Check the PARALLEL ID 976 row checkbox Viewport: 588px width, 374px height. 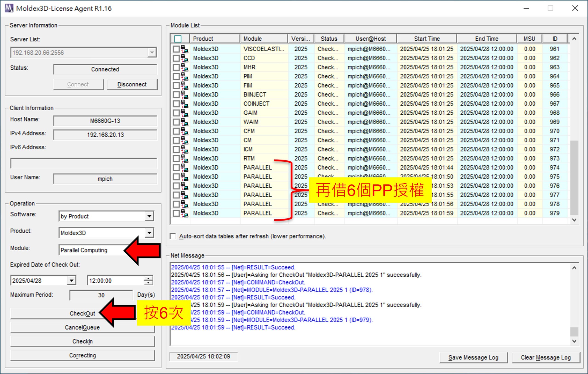[176, 186]
